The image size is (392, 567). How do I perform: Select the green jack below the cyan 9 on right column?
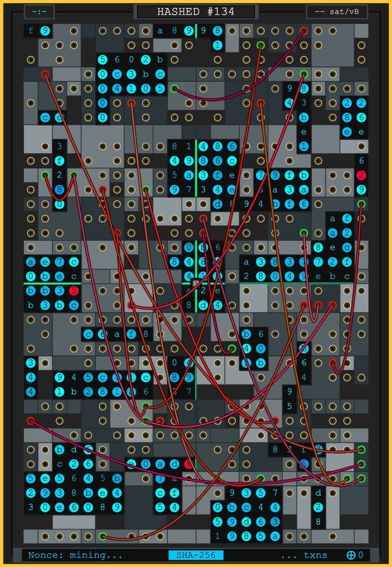[361, 204]
